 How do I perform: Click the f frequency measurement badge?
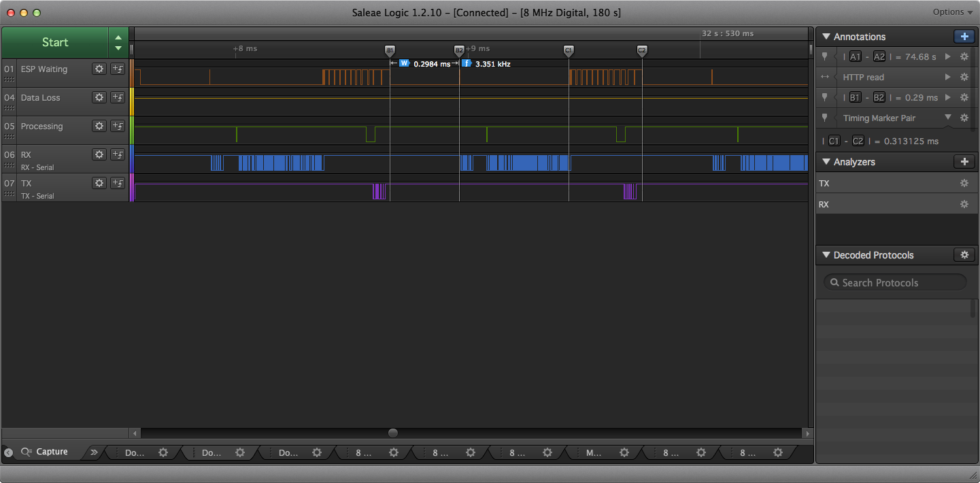point(467,63)
